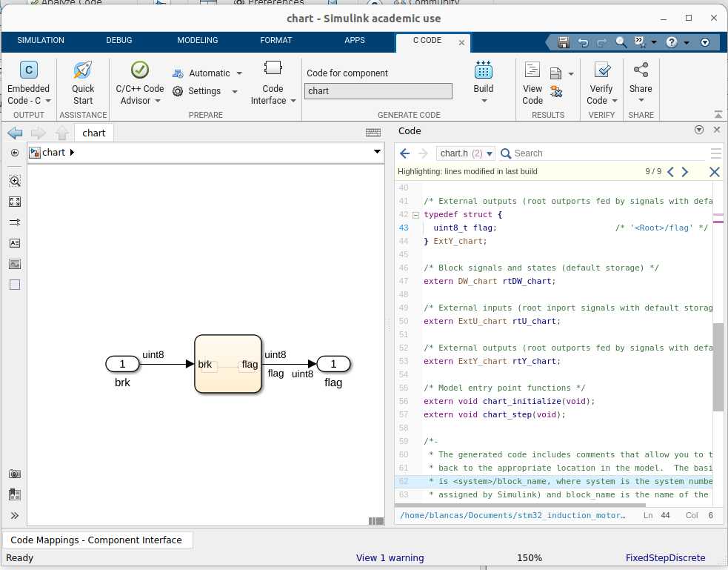Open the Code panel hamburger menu
The width and height of the screenshot is (728, 570).
(x=716, y=153)
